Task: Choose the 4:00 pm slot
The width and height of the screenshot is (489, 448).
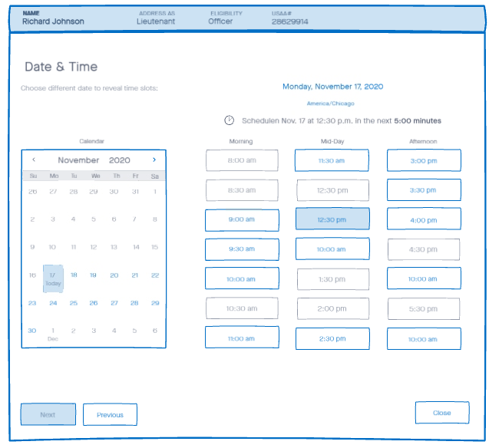Action: (x=424, y=219)
